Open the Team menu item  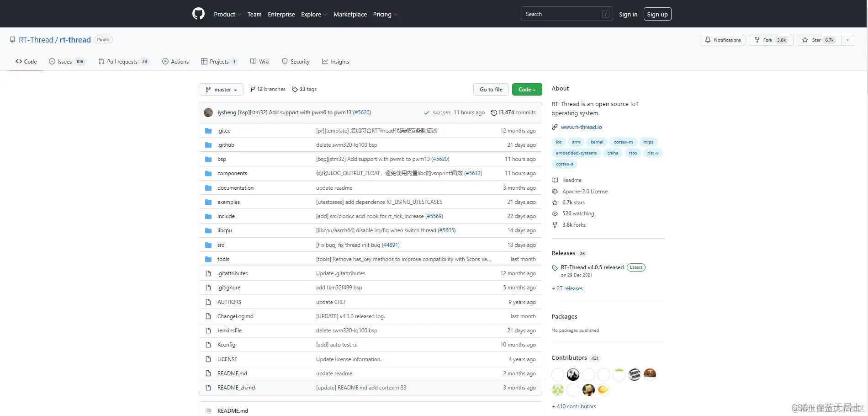pos(254,14)
